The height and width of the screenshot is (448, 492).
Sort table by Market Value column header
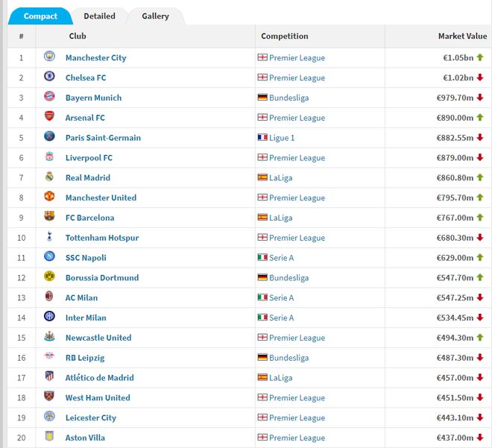(x=462, y=36)
